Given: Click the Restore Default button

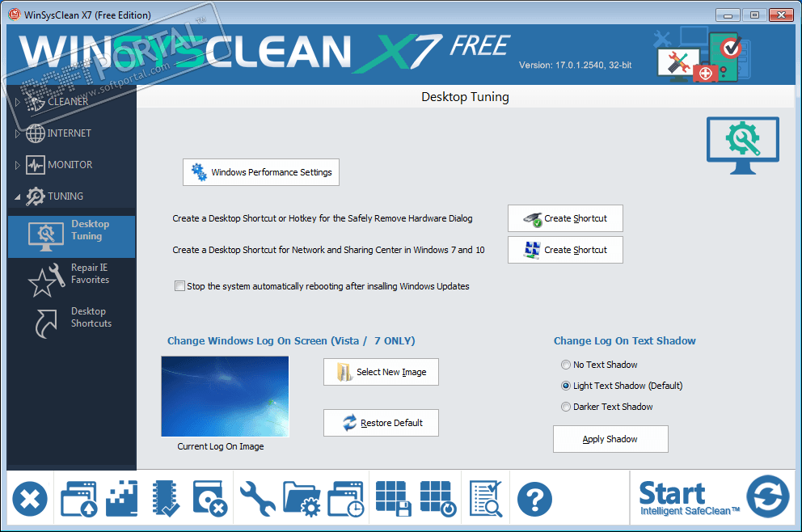Looking at the screenshot, I should 381,423.
